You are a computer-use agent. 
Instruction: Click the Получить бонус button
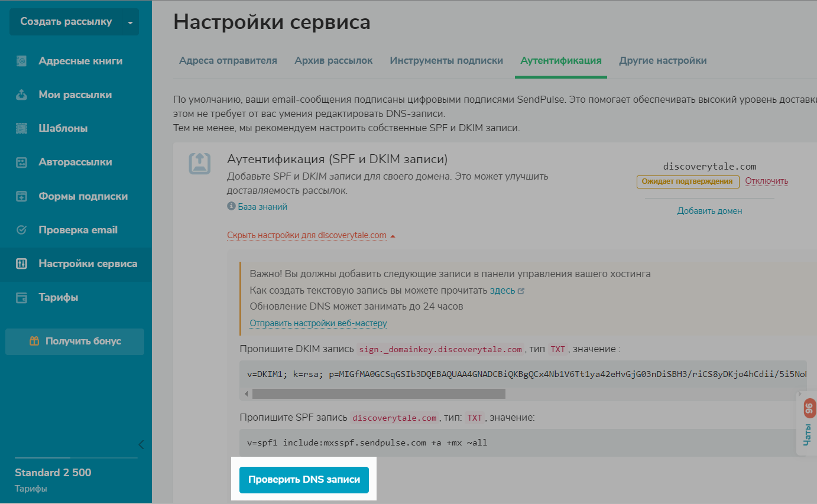[74, 342]
